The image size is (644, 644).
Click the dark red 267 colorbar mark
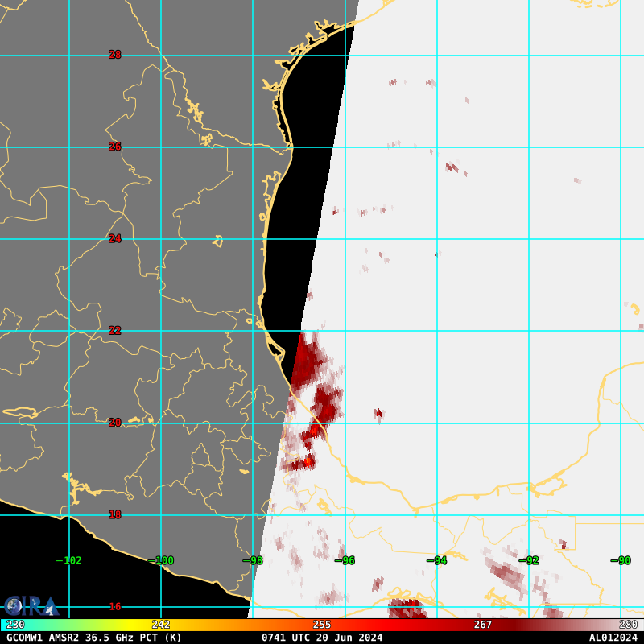[483, 625]
